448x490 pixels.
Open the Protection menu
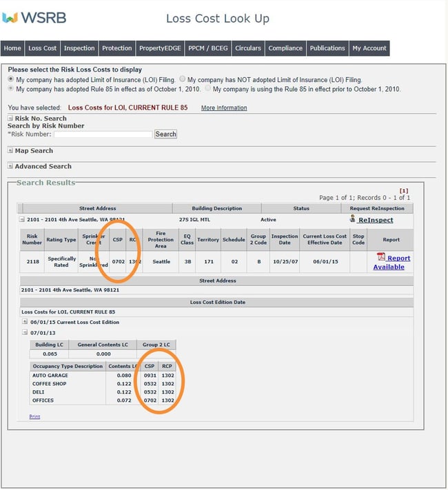tap(117, 48)
